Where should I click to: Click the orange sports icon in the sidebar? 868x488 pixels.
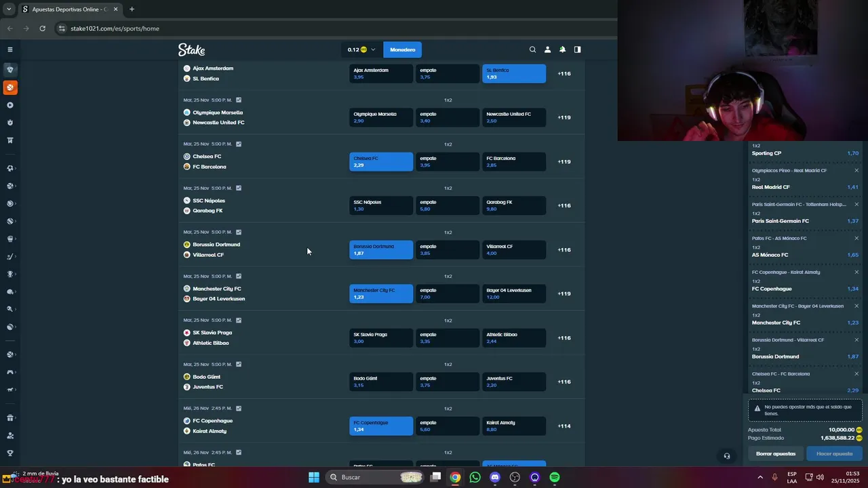coord(9,87)
